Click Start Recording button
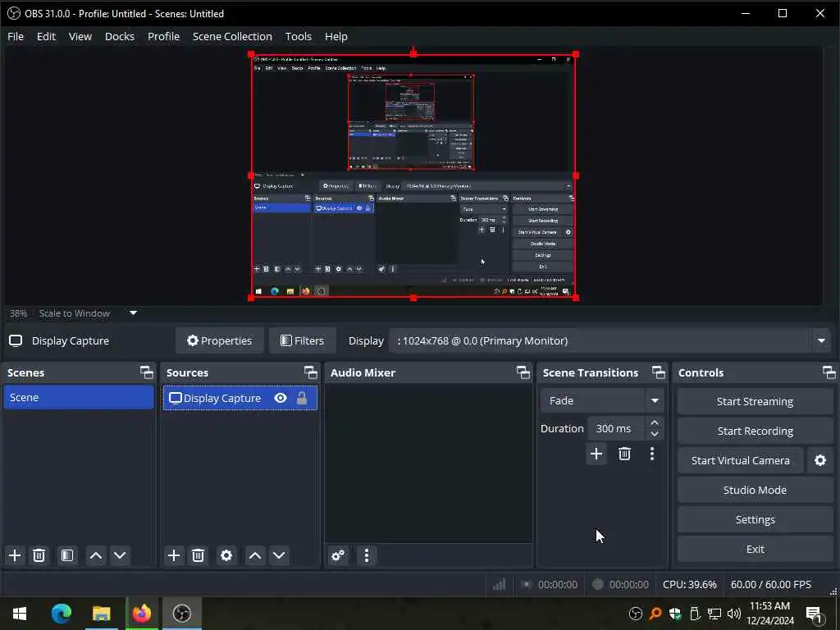 pyautogui.click(x=755, y=431)
